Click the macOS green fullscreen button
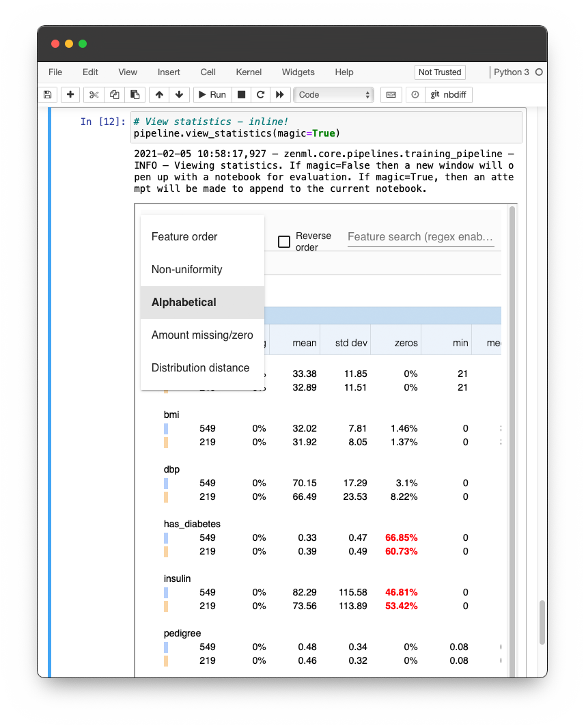The image size is (586, 728). point(83,44)
